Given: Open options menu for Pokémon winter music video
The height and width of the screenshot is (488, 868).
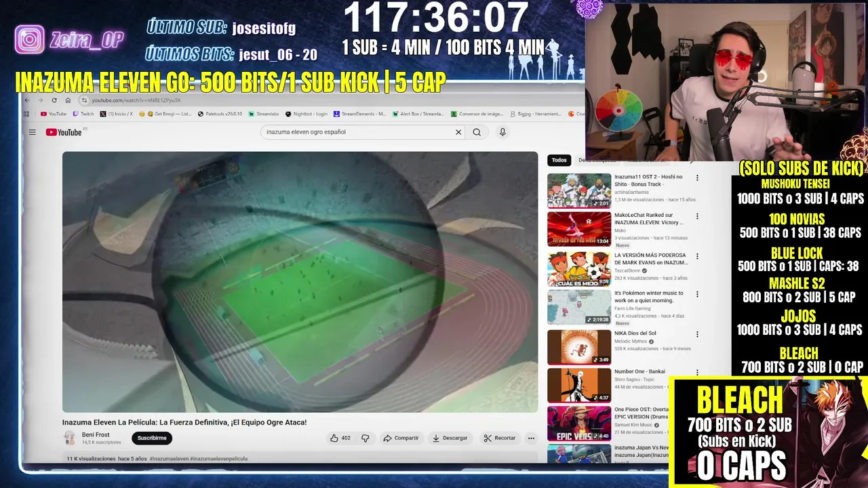Looking at the screenshot, I should tap(697, 295).
